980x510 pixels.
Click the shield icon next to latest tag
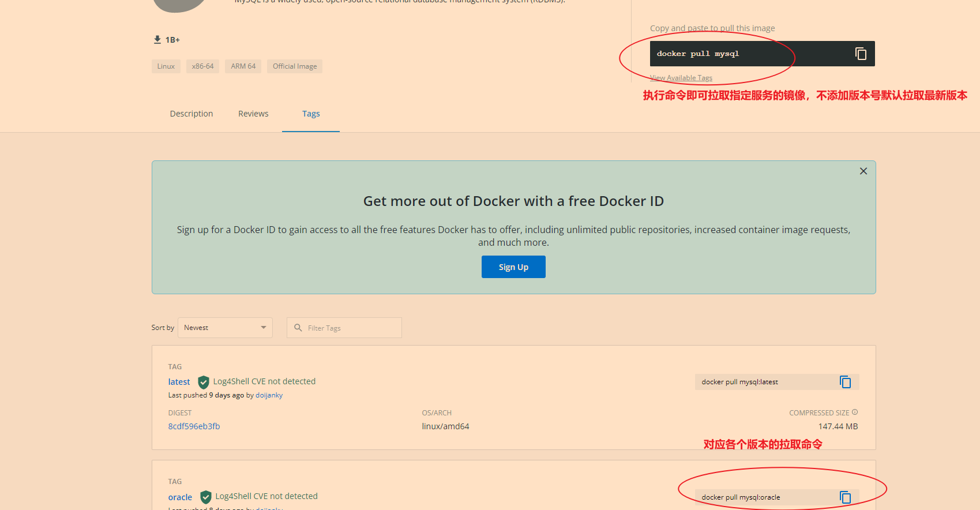pyautogui.click(x=203, y=382)
